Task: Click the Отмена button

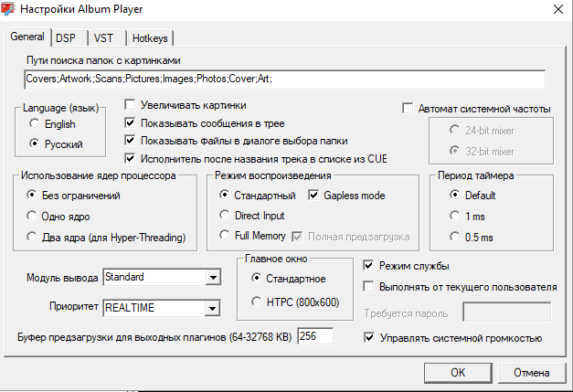Action: [532, 373]
